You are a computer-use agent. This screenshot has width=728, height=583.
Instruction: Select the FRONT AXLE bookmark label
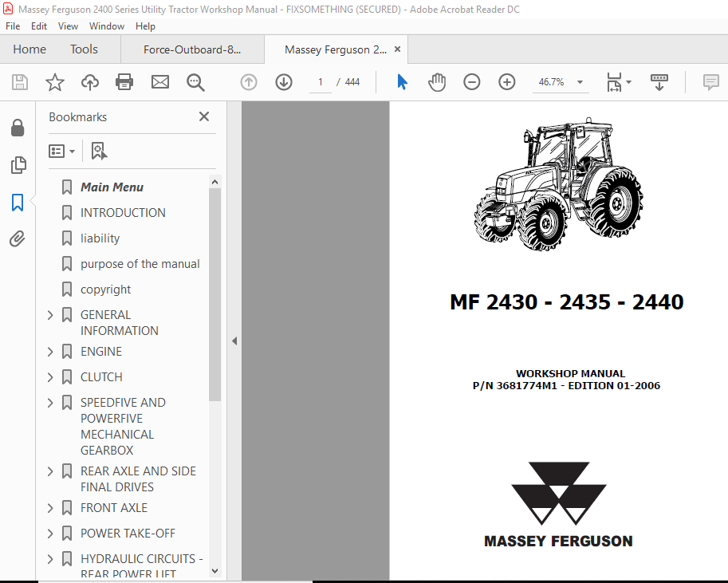114,508
